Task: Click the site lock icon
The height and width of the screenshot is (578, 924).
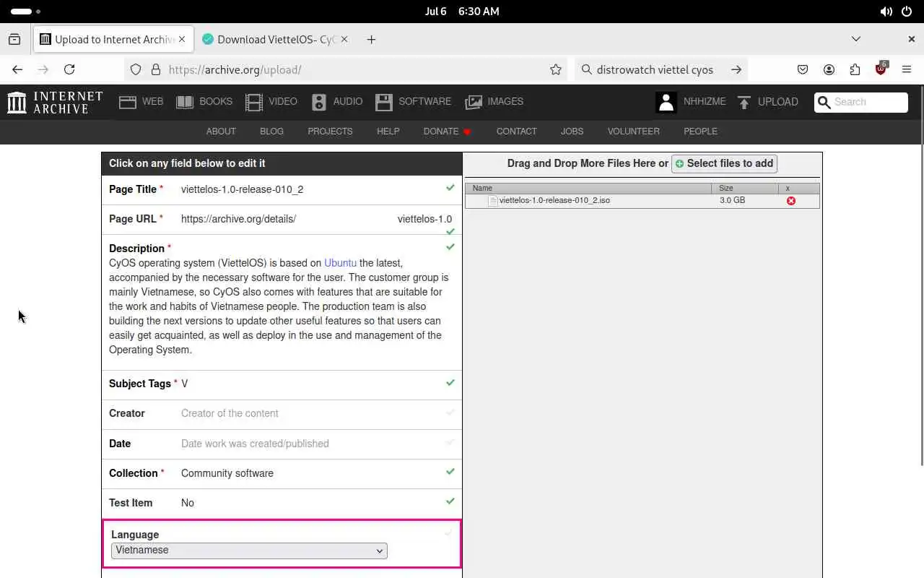Action: [x=155, y=69]
